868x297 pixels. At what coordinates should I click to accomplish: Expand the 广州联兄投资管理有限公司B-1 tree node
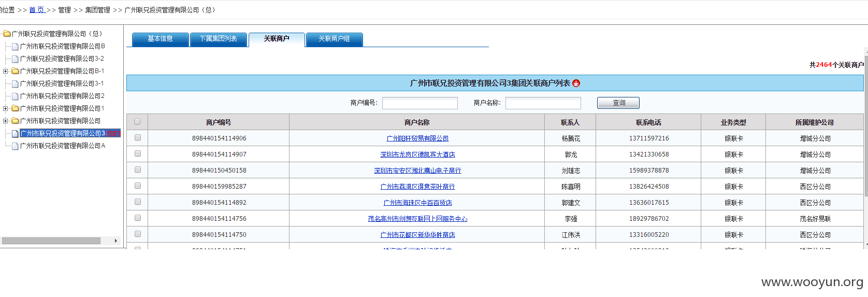coord(6,71)
